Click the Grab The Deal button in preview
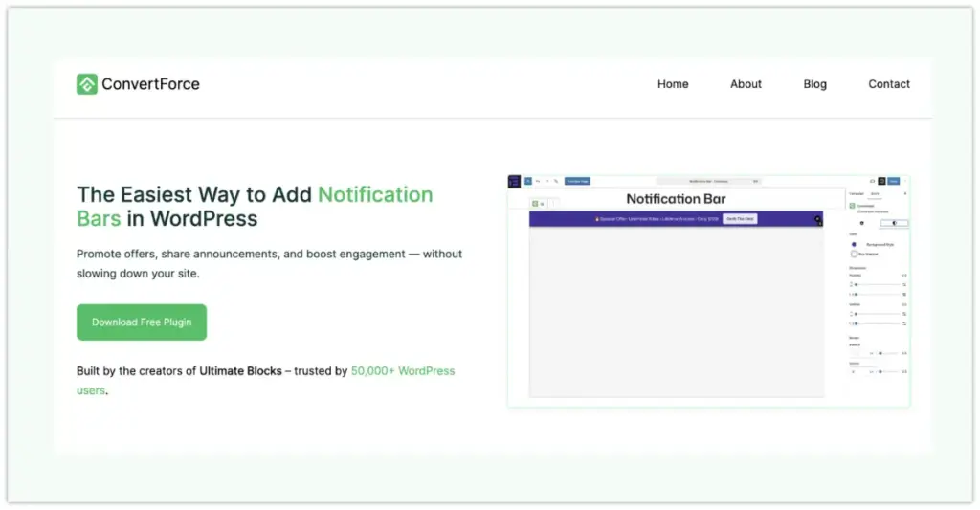Viewport: 980px width, 510px height. pos(740,219)
